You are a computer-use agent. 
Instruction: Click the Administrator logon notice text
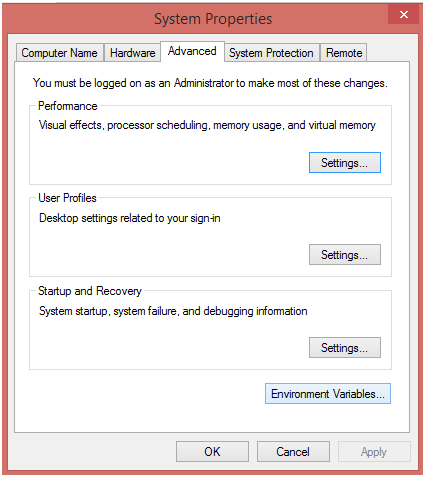[x=210, y=83]
